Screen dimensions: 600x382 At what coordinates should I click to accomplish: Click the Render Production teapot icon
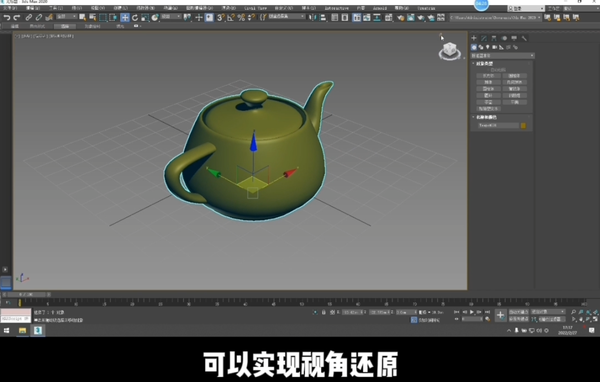pos(421,17)
